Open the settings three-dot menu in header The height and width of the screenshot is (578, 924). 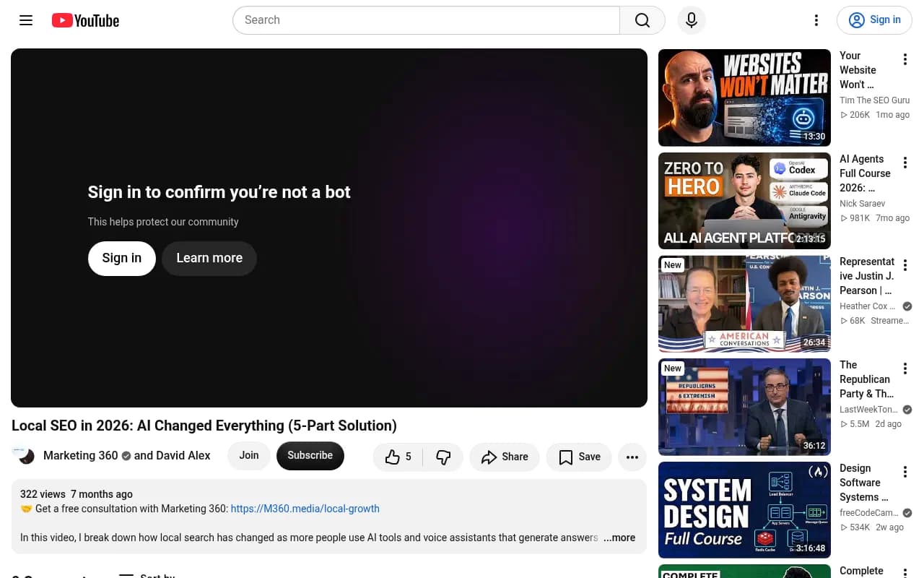(x=816, y=20)
